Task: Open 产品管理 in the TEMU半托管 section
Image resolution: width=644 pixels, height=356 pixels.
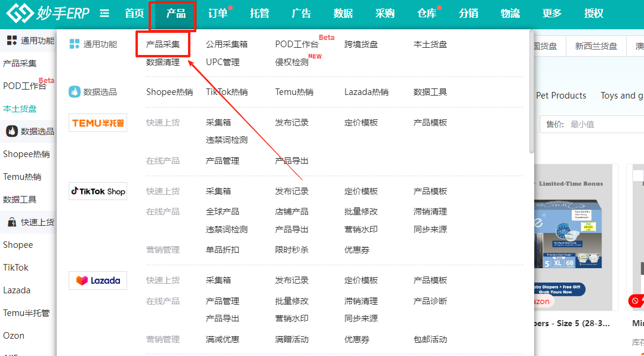Action: (x=223, y=161)
